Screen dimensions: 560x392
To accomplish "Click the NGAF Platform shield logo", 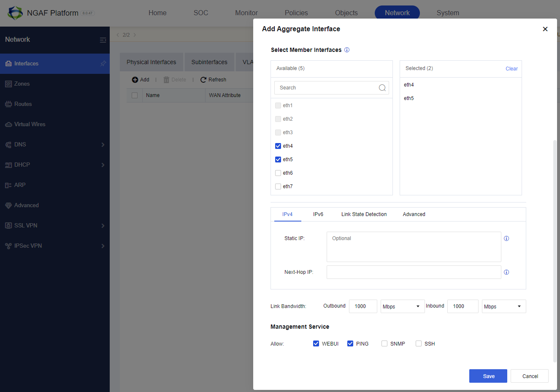I will click(x=15, y=13).
